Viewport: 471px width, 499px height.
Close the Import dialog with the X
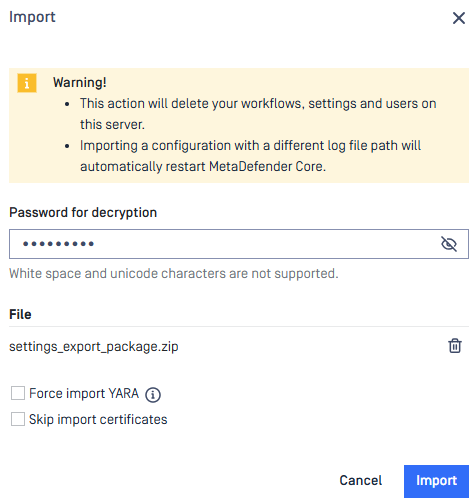click(x=459, y=18)
